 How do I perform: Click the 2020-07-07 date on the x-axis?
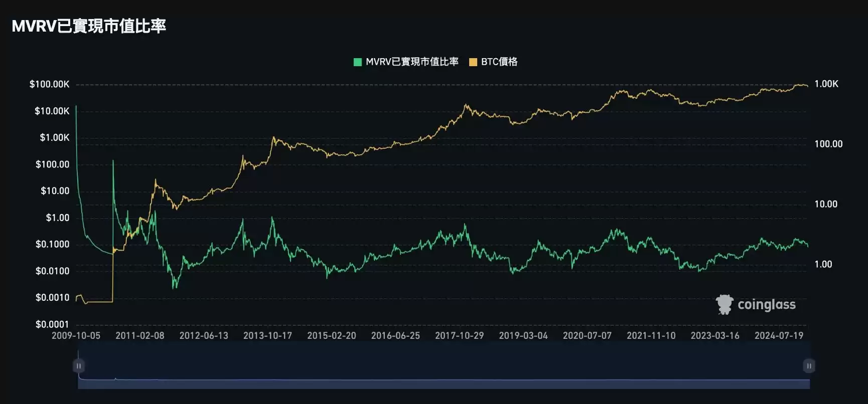[x=587, y=335]
